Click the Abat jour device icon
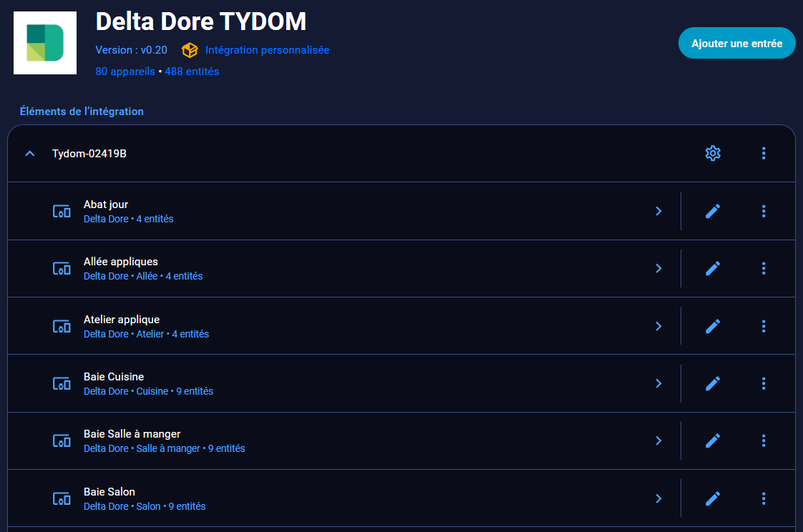The width and height of the screenshot is (803, 532). click(62, 211)
